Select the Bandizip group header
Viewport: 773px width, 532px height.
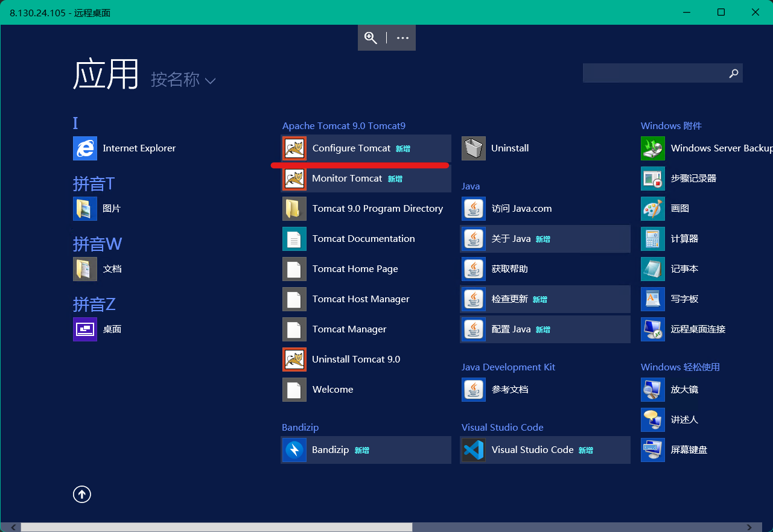pos(300,428)
